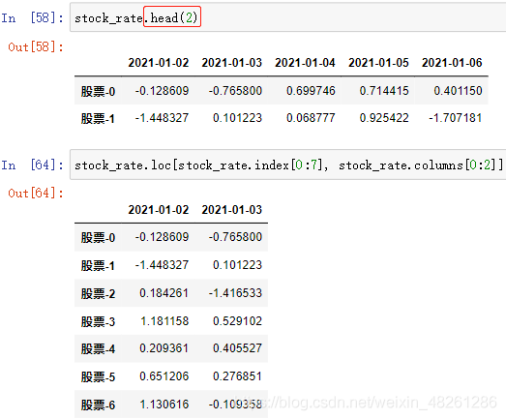Click value 0.209361
The height and width of the screenshot is (420, 506).
164,348
